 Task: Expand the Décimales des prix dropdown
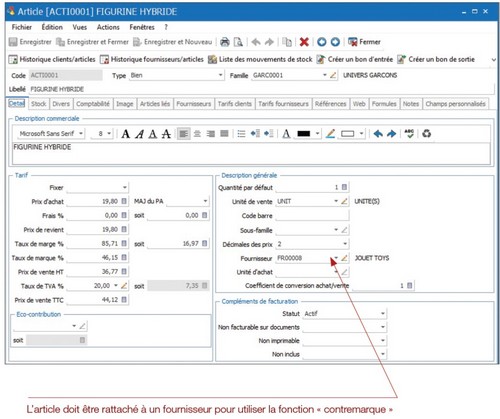[x=345, y=244]
